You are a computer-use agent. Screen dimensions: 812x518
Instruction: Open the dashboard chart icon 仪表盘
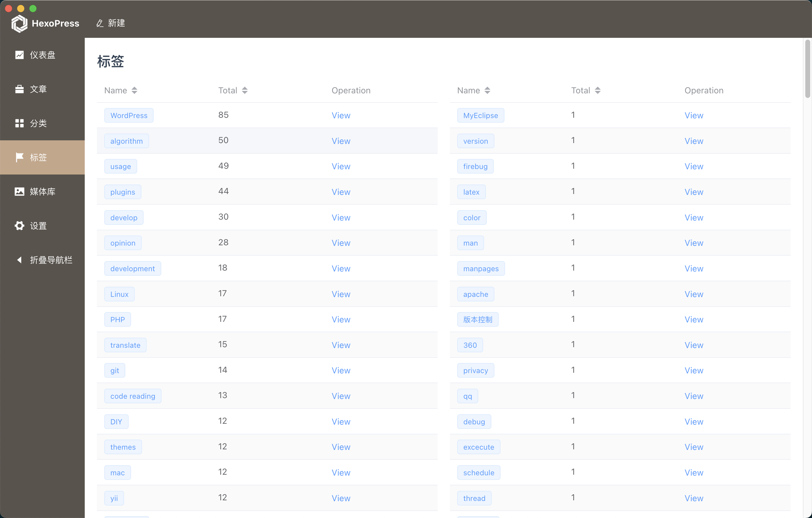tap(20, 55)
